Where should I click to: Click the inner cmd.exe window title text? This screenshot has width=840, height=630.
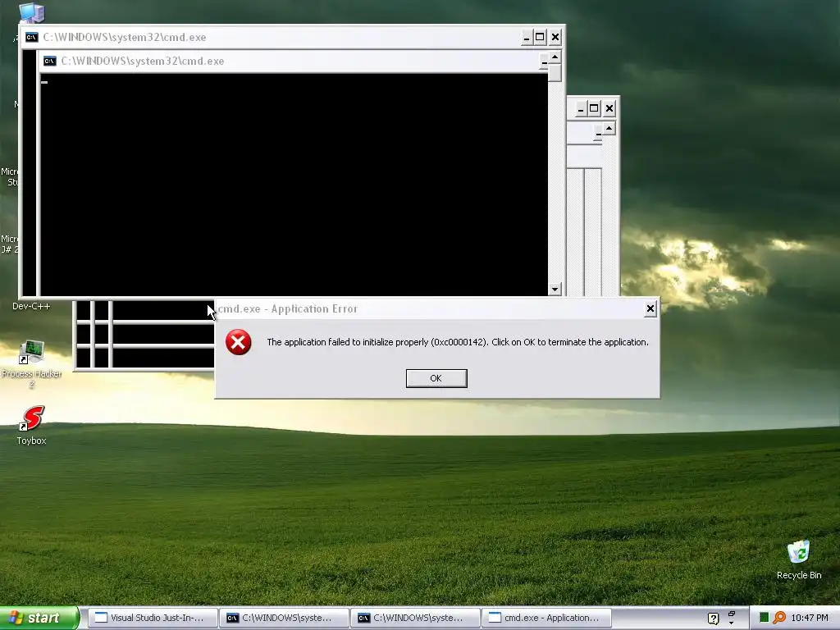pyautogui.click(x=143, y=61)
